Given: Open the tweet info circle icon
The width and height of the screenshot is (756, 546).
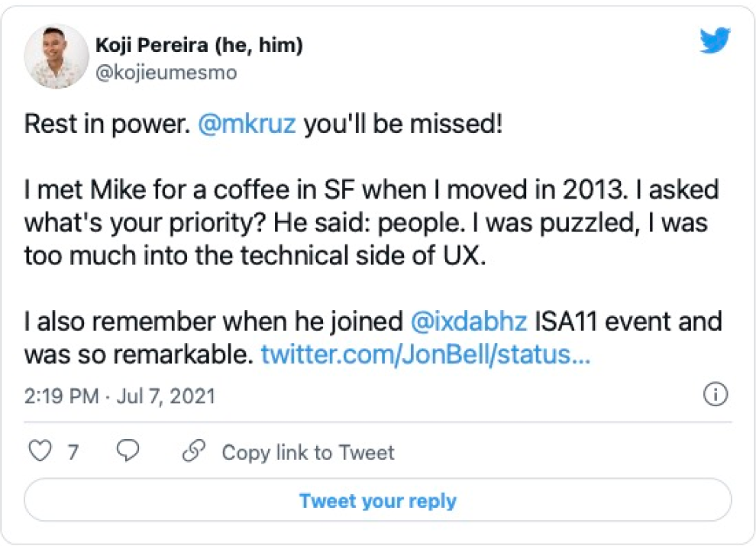Looking at the screenshot, I should coord(715,395).
